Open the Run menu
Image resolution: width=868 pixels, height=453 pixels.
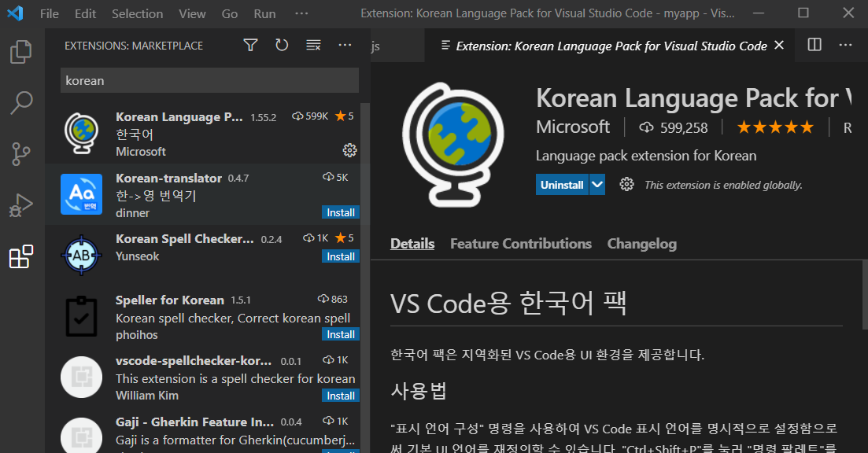point(264,14)
